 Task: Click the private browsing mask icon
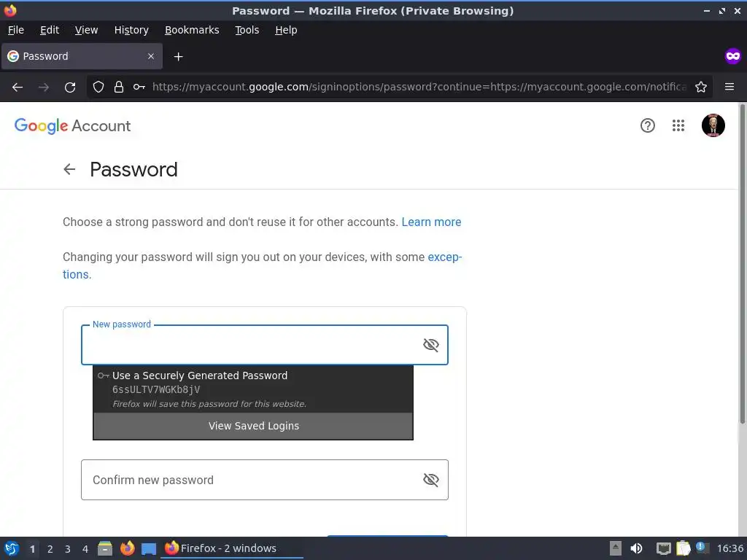(x=732, y=56)
